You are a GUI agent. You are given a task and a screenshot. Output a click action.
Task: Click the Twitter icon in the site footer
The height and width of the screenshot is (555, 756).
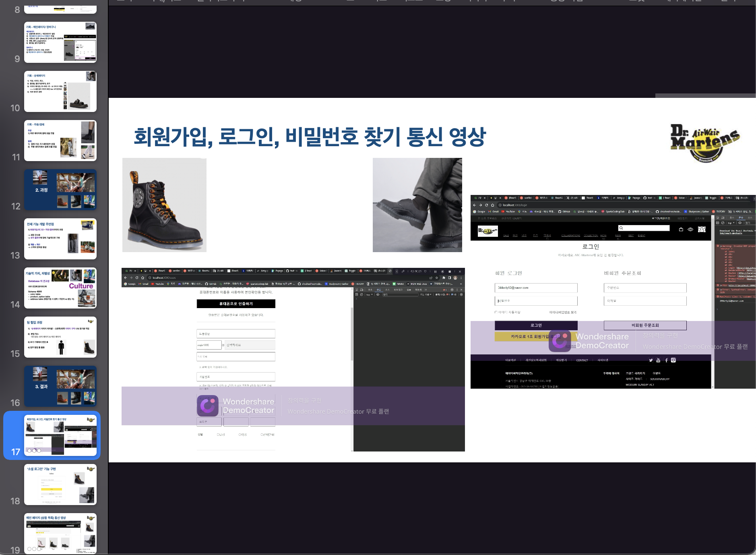pos(651,360)
